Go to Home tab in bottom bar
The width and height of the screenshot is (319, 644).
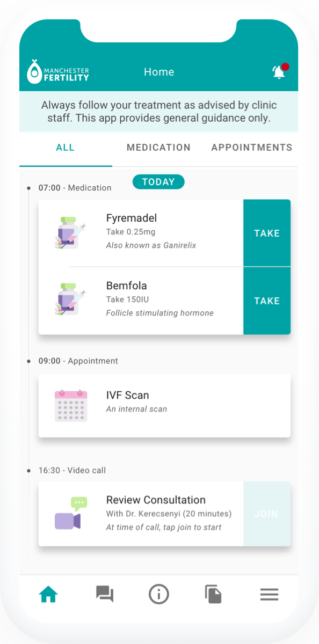coord(48,594)
